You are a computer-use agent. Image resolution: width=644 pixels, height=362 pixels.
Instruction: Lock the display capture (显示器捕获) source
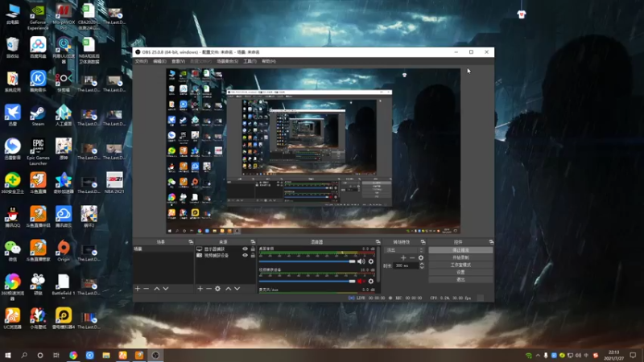point(253,249)
